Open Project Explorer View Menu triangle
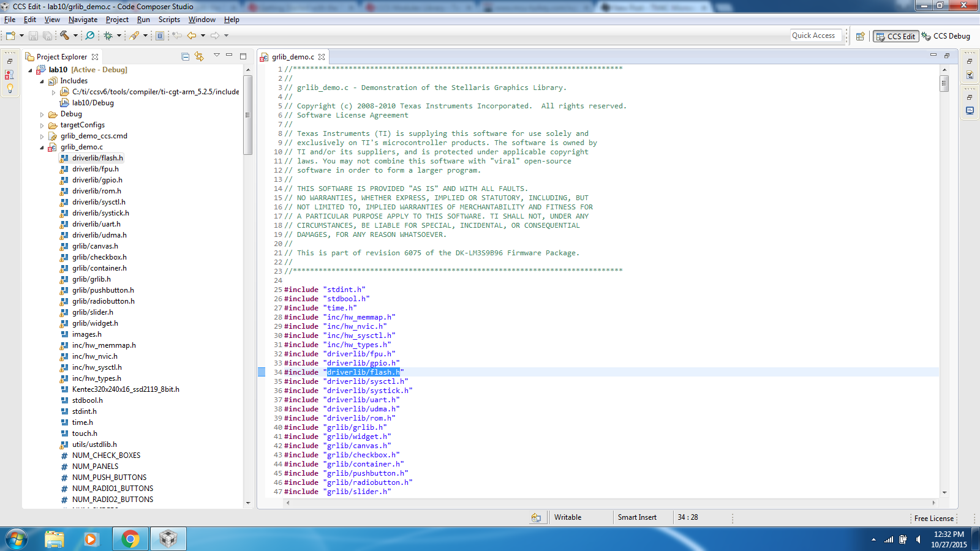Viewport: 980px width, 551px height. pyautogui.click(x=216, y=56)
